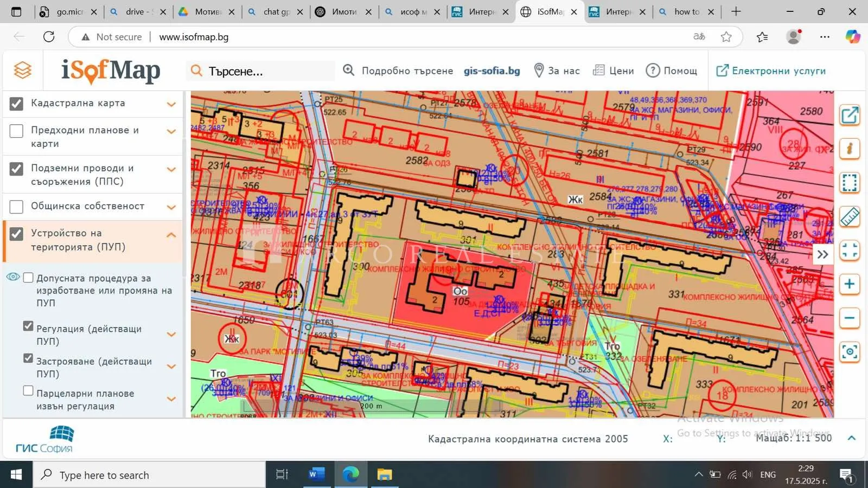Open the Помощ menu item
Image resolution: width=868 pixels, height=488 pixels.
(x=672, y=70)
